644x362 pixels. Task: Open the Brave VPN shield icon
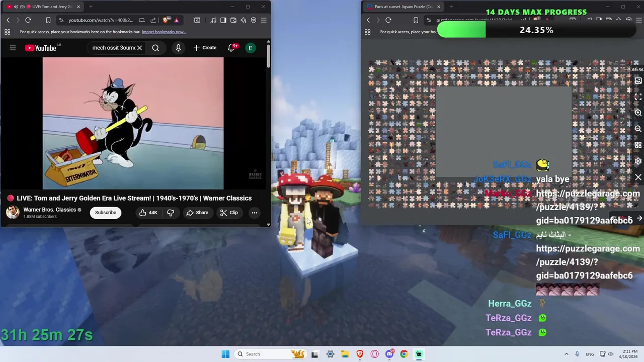point(254,20)
